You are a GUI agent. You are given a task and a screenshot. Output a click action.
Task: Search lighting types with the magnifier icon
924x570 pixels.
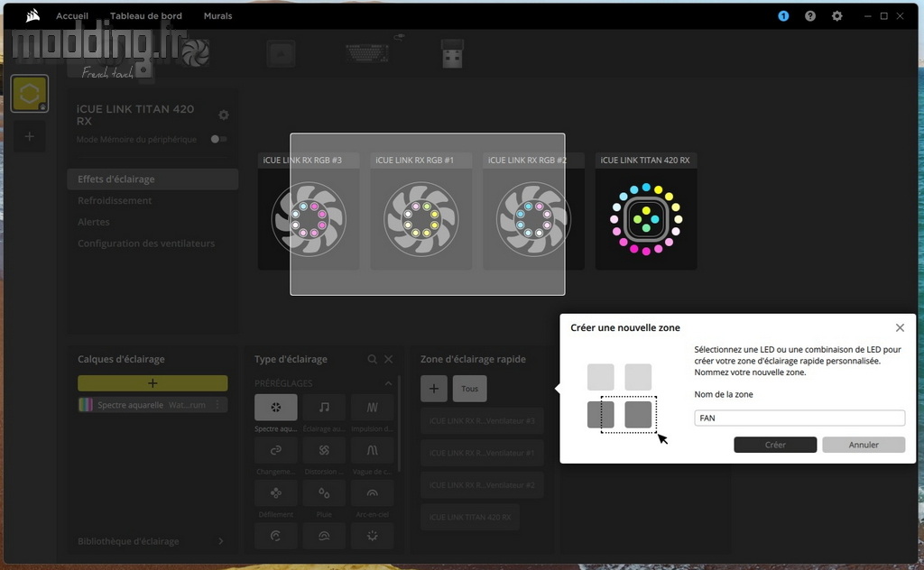point(372,359)
